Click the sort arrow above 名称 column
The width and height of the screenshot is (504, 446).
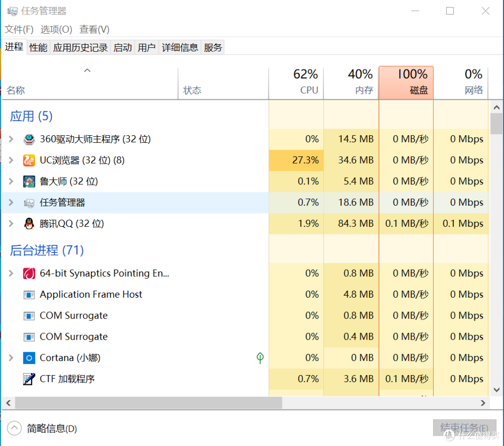pos(87,70)
